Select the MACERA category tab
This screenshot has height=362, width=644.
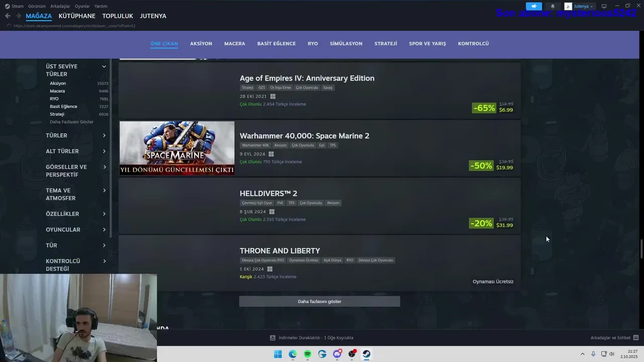pyautogui.click(x=234, y=44)
